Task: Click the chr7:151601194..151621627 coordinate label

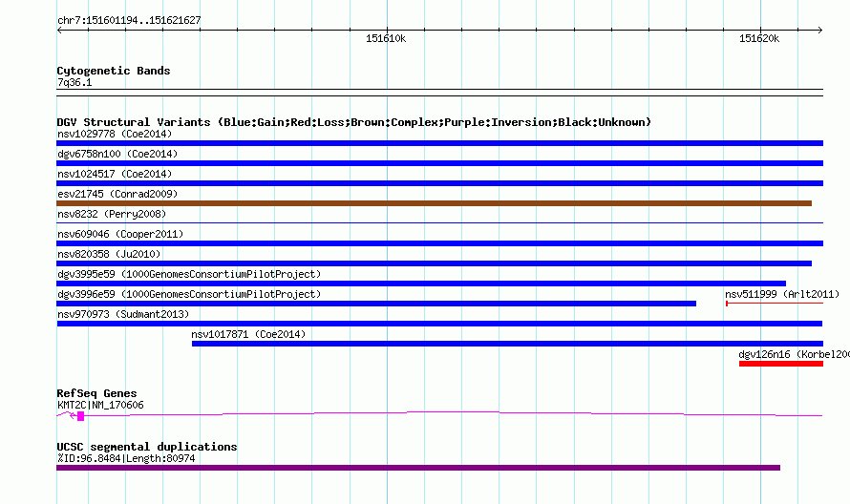Action: [x=129, y=20]
